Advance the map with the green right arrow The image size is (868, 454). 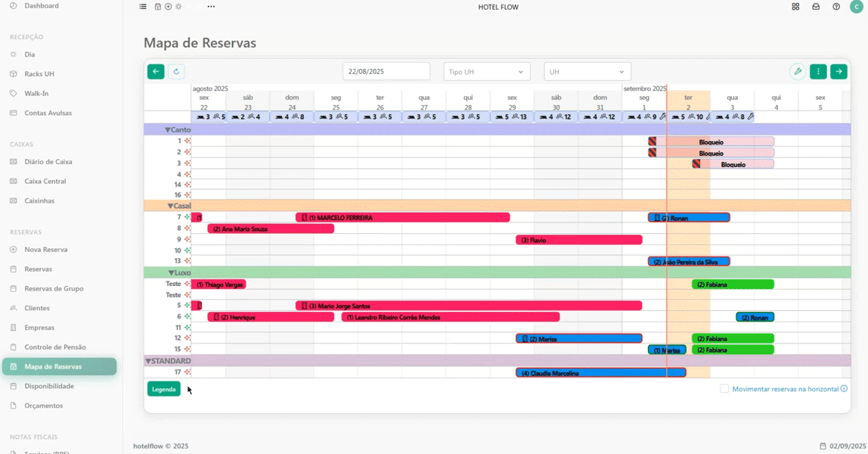(839, 71)
